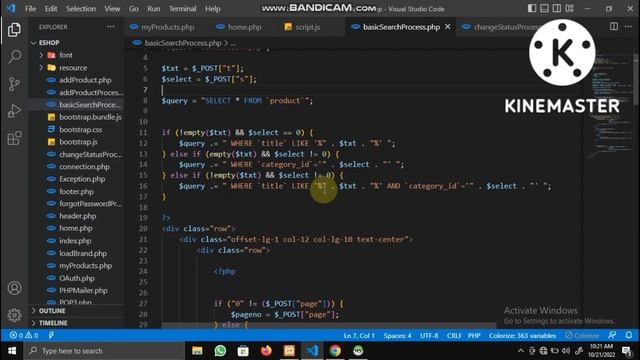Open the View menu
Viewport: 640px width, 360px height.
(x=112, y=9)
